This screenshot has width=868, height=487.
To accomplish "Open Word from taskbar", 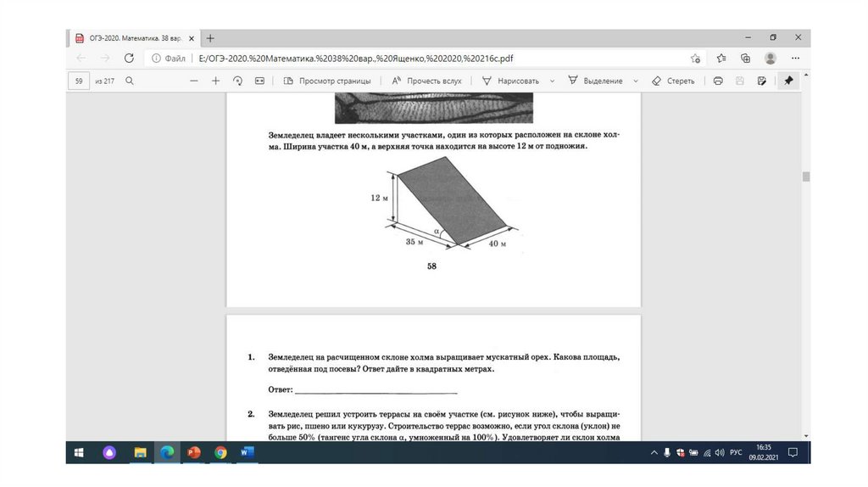I will point(247,453).
